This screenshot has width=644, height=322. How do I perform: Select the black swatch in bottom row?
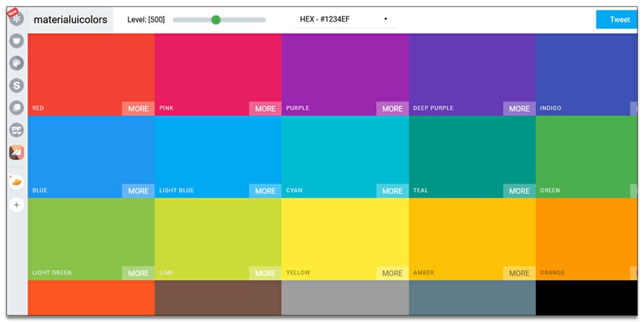point(587,298)
